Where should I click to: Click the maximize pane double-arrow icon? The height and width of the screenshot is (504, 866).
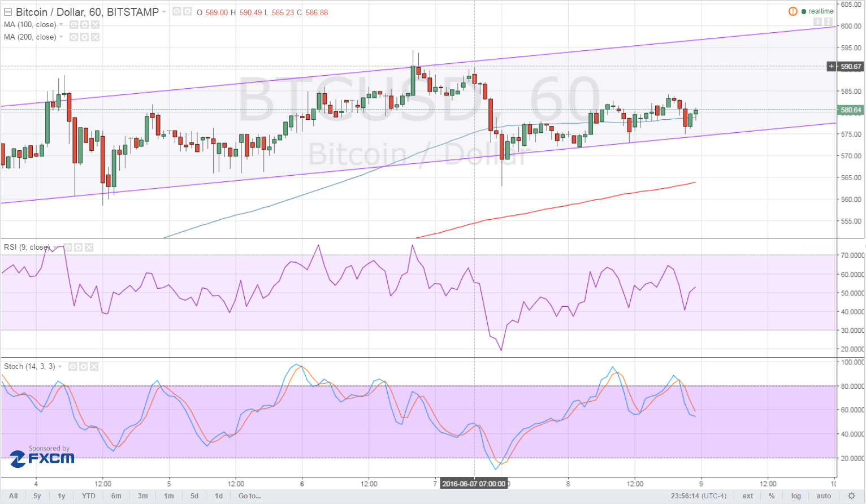point(829,22)
